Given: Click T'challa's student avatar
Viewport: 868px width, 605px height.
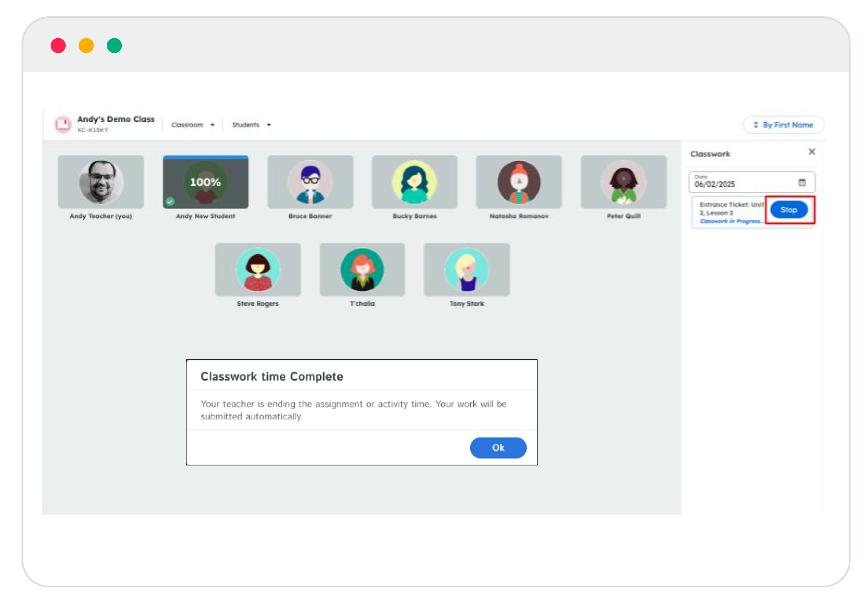Looking at the screenshot, I should coord(362,270).
